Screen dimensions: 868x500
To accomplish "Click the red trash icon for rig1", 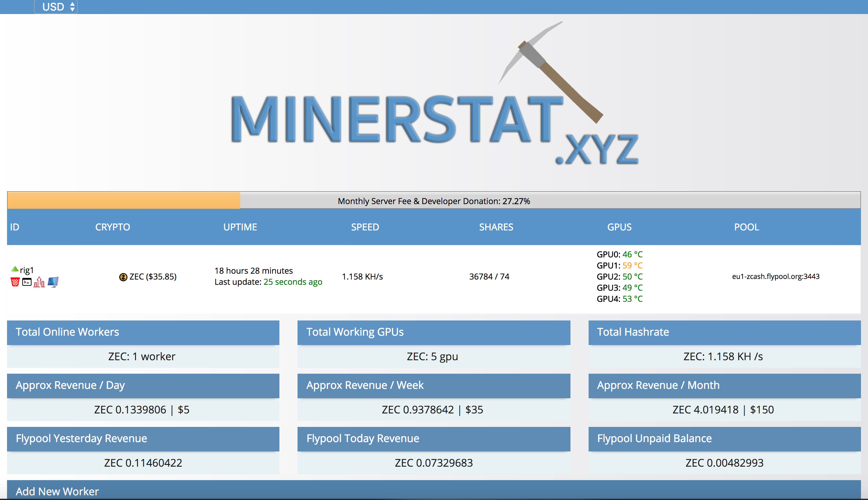I will [15, 282].
